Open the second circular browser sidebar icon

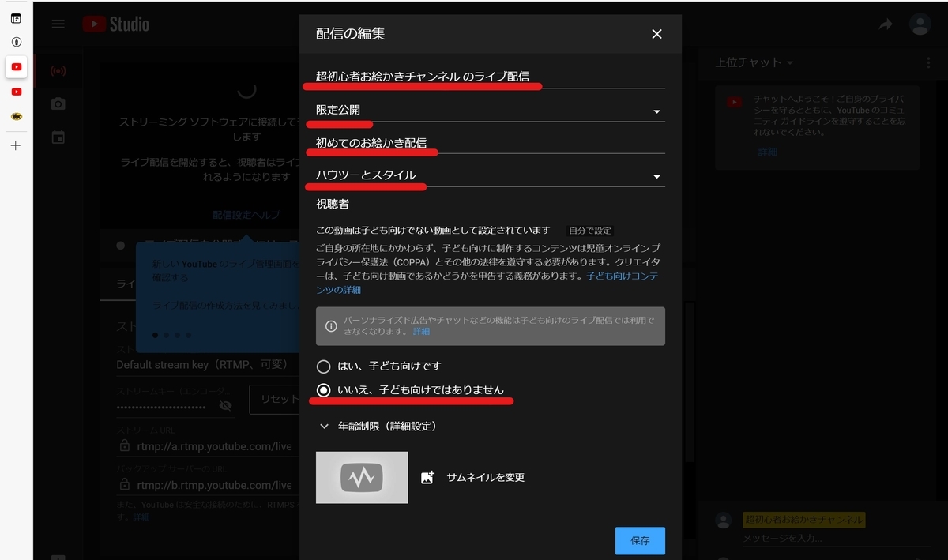coord(16,42)
